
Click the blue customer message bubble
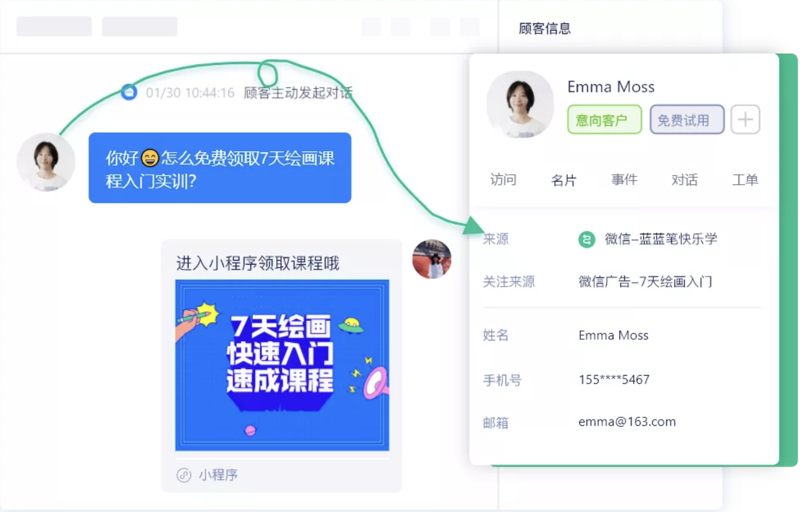tap(220, 168)
